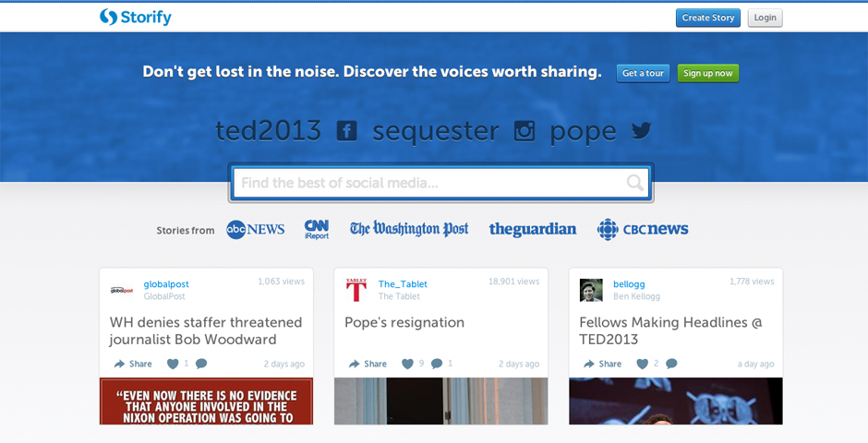This screenshot has width=868, height=443.
Task: Share the Pope's resignation story
Action: [x=368, y=364]
